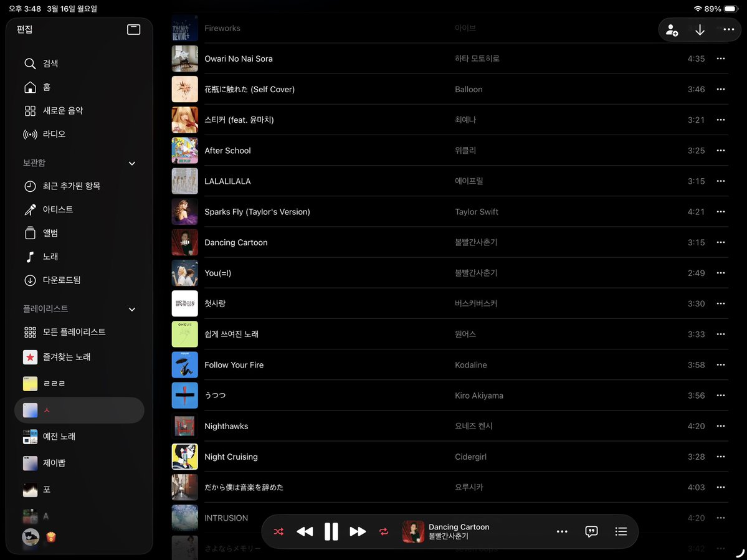Open options for Dancing Cartoon row
This screenshot has height=560, width=747.
click(x=720, y=242)
